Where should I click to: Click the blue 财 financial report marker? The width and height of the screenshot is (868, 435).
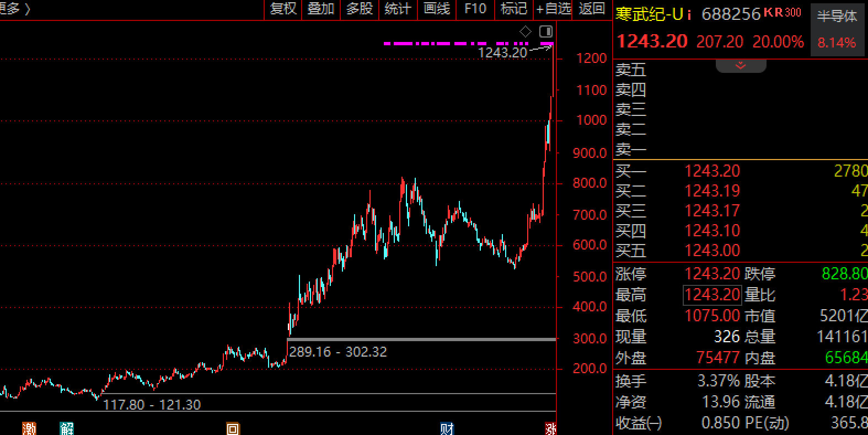coord(447,429)
